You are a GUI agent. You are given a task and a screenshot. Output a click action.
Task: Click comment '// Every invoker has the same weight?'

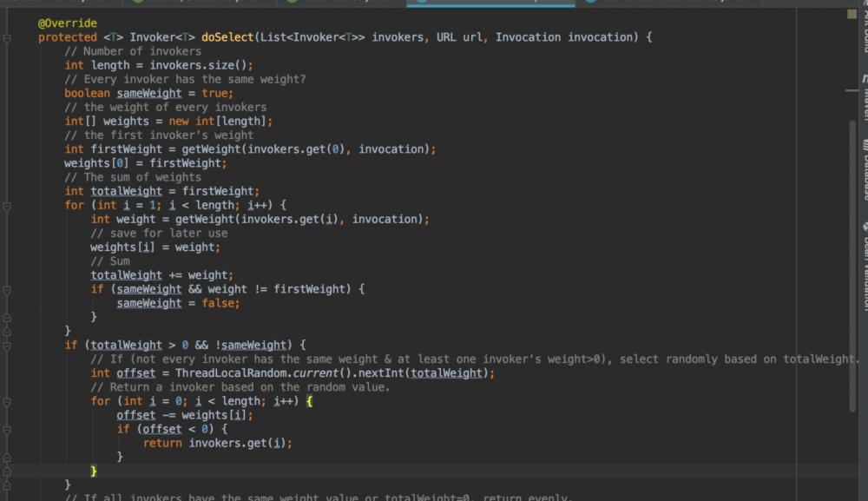[185, 79]
